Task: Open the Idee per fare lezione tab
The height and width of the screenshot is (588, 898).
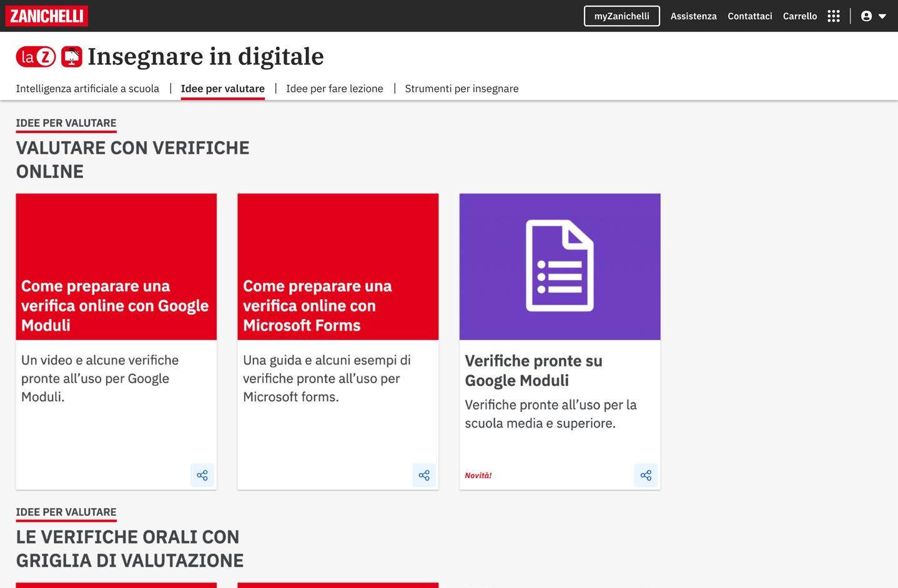Action: click(335, 89)
